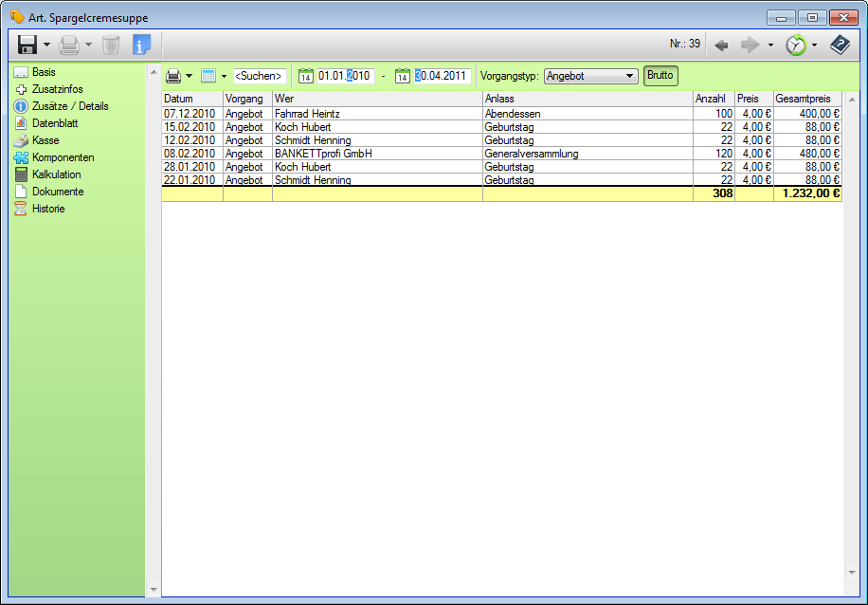The width and height of the screenshot is (868, 605).
Task: Click the clock icon in the top toolbar
Action: (796, 45)
